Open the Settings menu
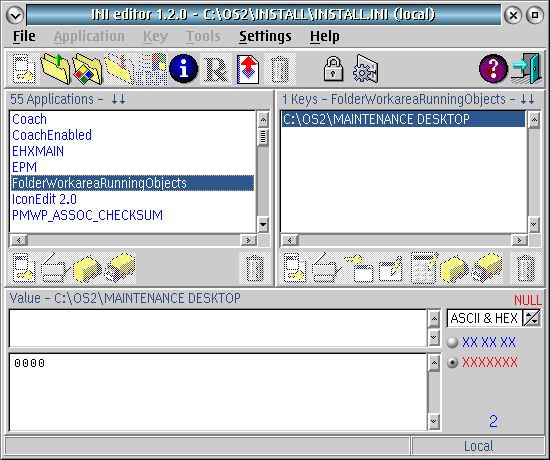The height and width of the screenshot is (460, 550). [x=265, y=36]
